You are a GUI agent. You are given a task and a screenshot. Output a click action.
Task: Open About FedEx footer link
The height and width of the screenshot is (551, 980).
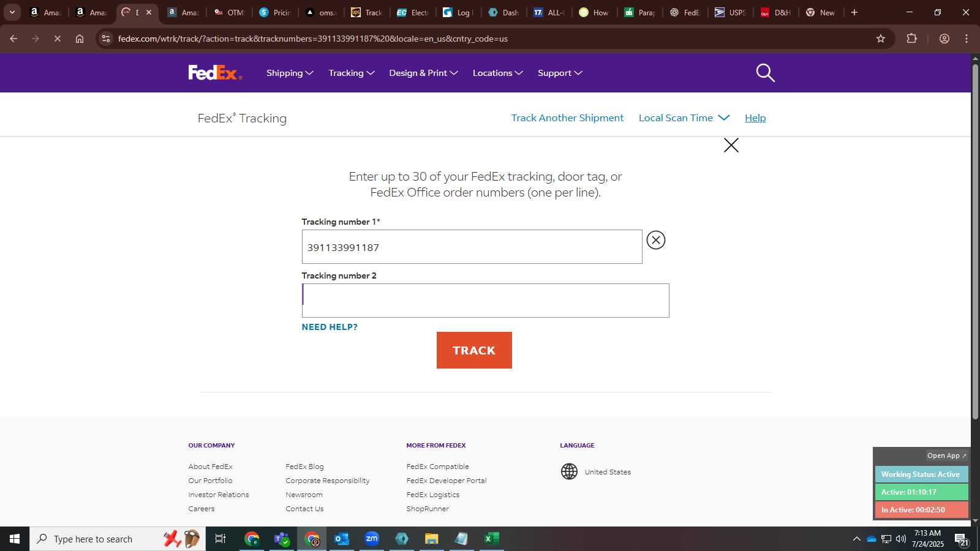click(x=210, y=467)
